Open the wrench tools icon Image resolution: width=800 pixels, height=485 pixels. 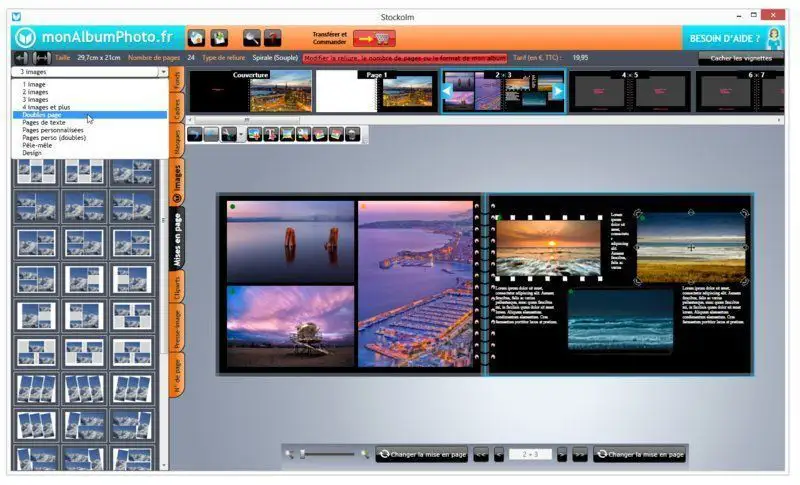pyautogui.click(x=229, y=134)
